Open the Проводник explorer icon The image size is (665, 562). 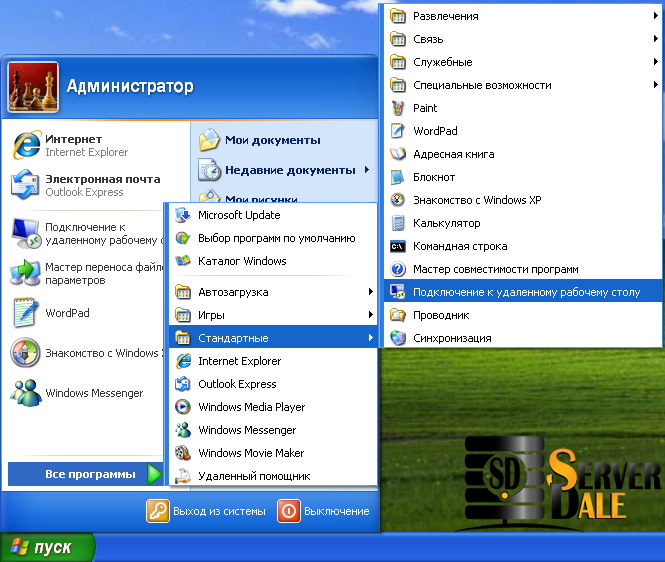(x=398, y=315)
